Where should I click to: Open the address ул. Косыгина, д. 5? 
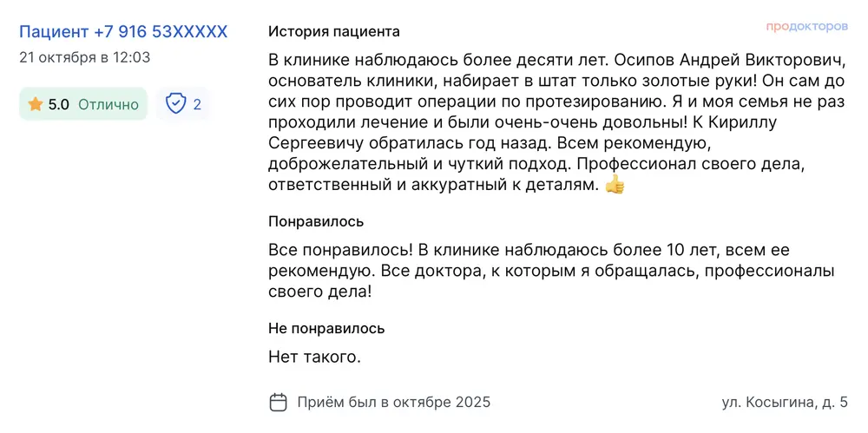785,402
